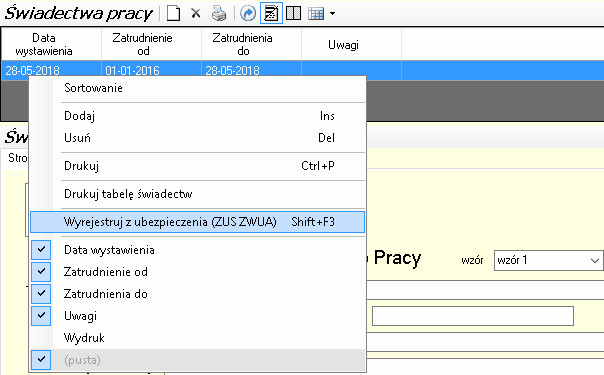Click the printer icon in toolbar
The width and height of the screenshot is (604, 375).
(219, 13)
